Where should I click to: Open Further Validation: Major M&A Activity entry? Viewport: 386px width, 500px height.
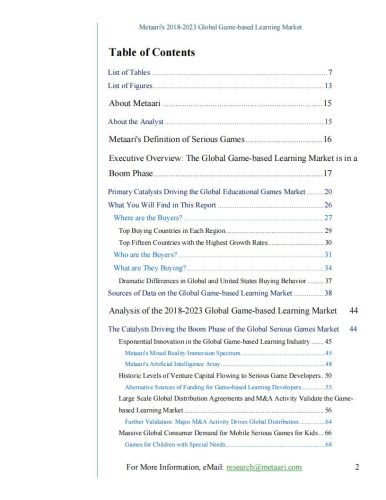click(x=228, y=422)
